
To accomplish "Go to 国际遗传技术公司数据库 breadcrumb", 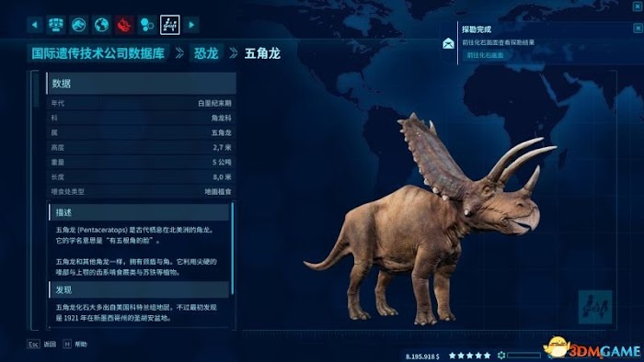I will point(98,53).
